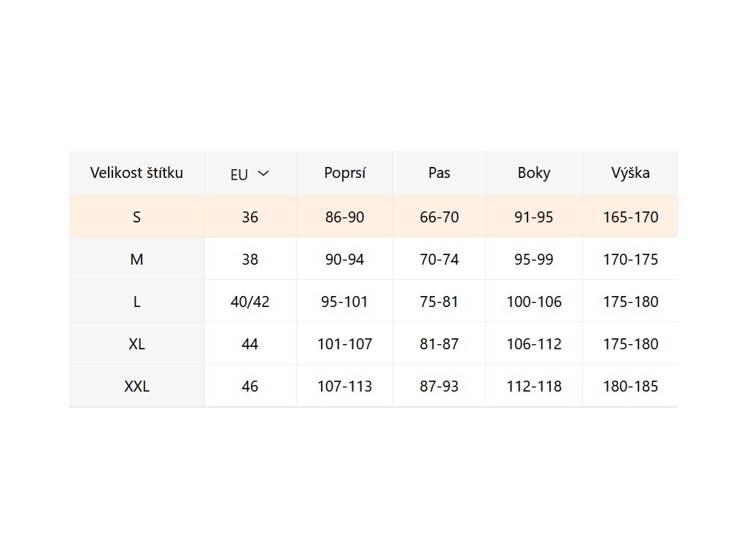The width and height of the screenshot is (747, 560).
Task: Click the 165-170 height cell
Action: point(630,217)
